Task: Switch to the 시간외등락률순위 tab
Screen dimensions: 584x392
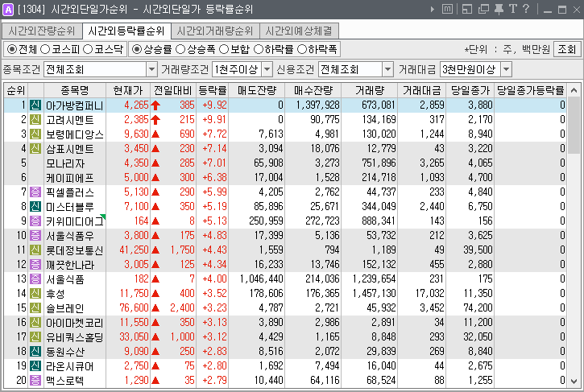Action: point(126,31)
